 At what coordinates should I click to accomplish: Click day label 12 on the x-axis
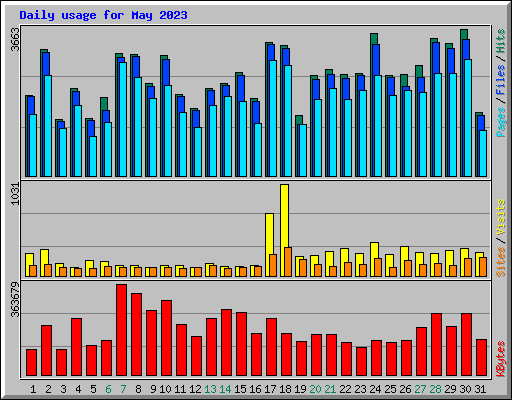pos(195,389)
